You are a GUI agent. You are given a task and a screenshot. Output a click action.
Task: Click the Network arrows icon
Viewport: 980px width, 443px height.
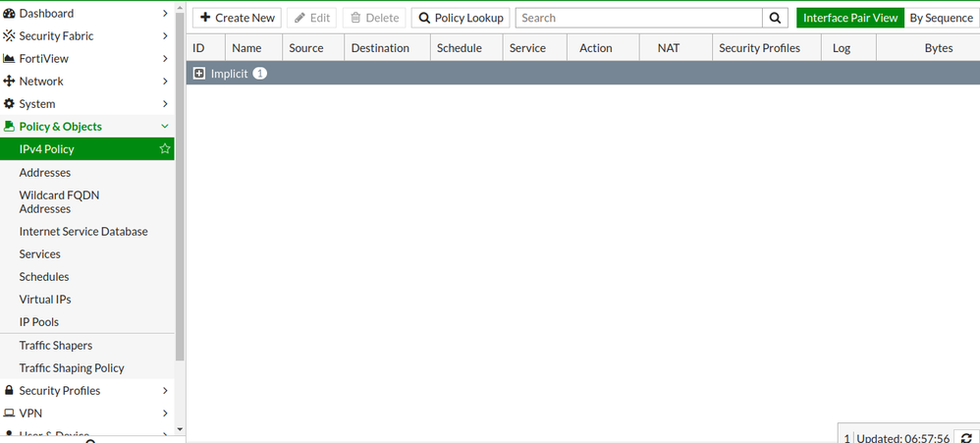click(x=9, y=82)
